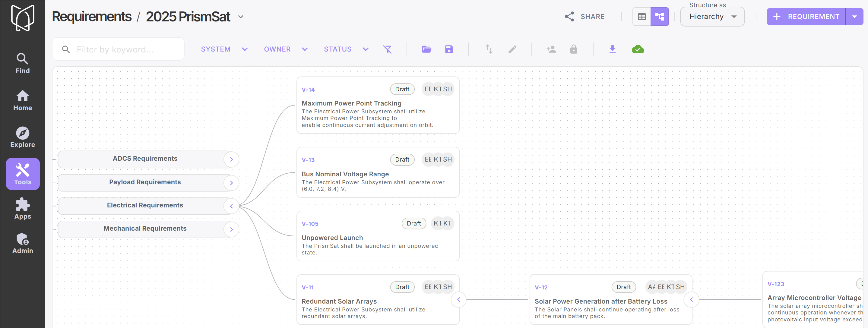This screenshot has width=868, height=328.
Task: Click the lock icon in toolbar
Action: (574, 49)
